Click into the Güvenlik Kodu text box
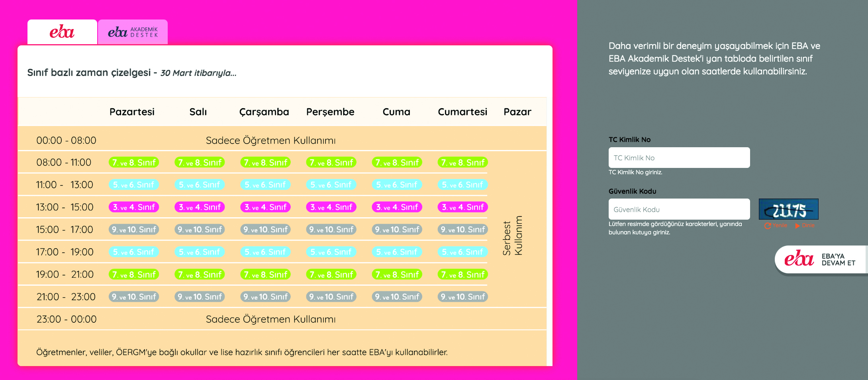 pyautogui.click(x=679, y=209)
